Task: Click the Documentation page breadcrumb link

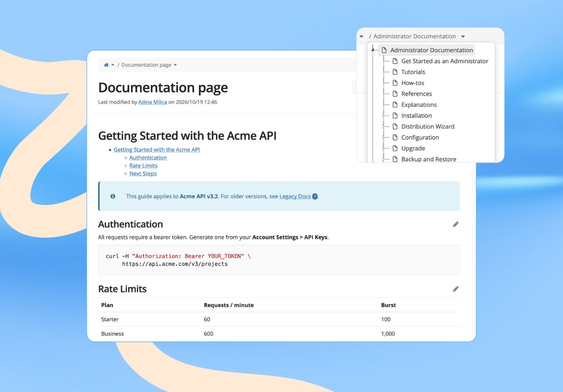Action: [x=146, y=65]
